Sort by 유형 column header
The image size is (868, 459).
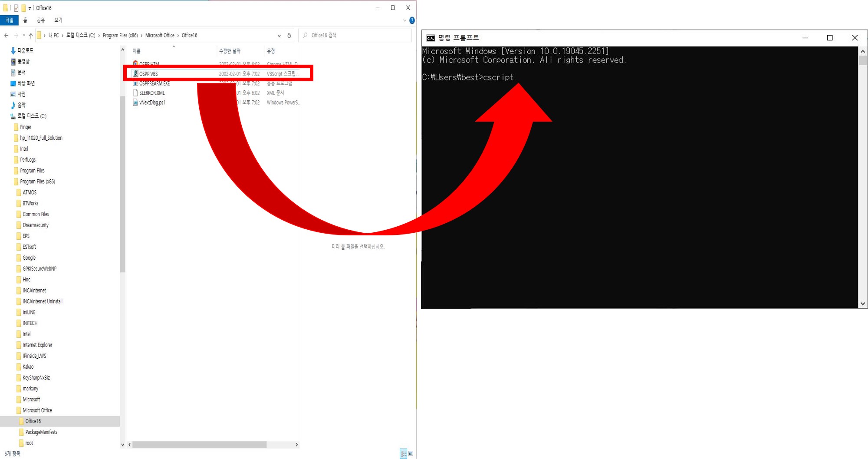click(x=271, y=51)
